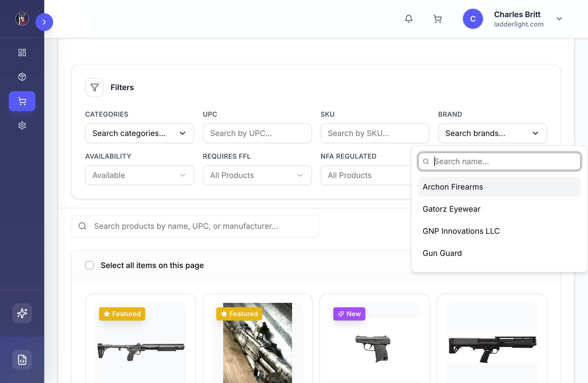Open the Requires FFL dropdown
The width and height of the screenshot is (588, 383).
coord(257,175)
